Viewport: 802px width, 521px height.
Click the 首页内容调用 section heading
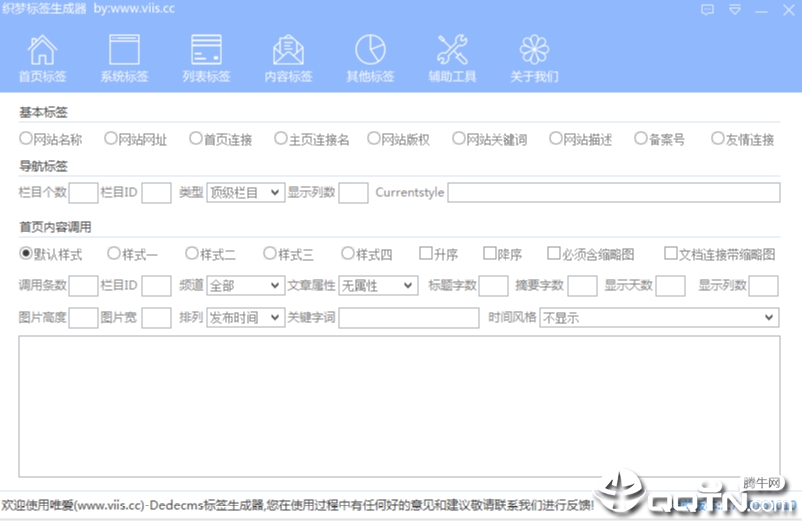[55, 226]
